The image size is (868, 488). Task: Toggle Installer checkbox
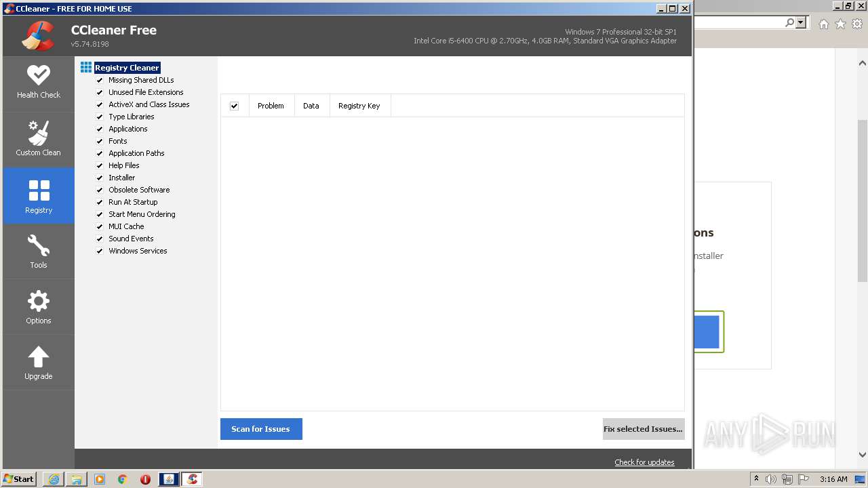[x=100, y=178]
